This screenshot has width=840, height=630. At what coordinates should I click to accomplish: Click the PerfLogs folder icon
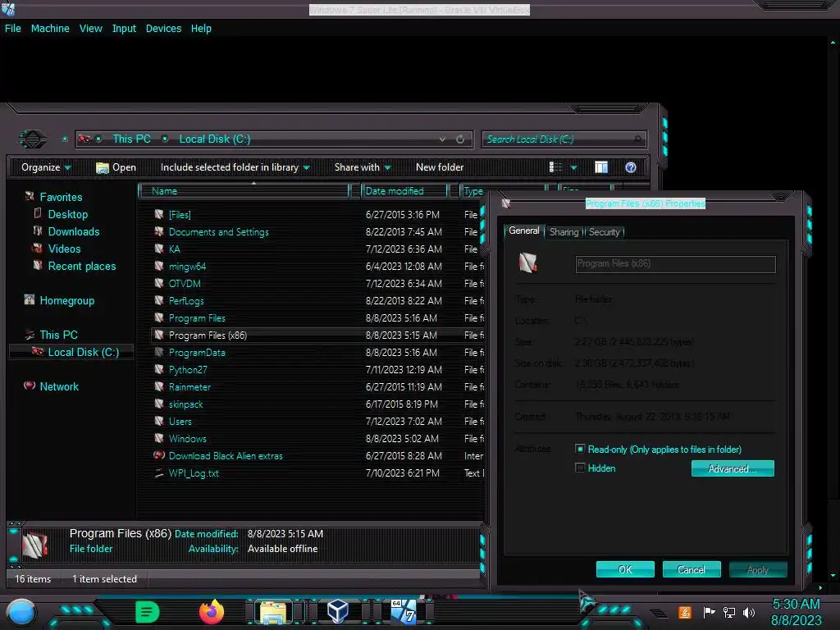pyautogui.click(x=158, y=300)
